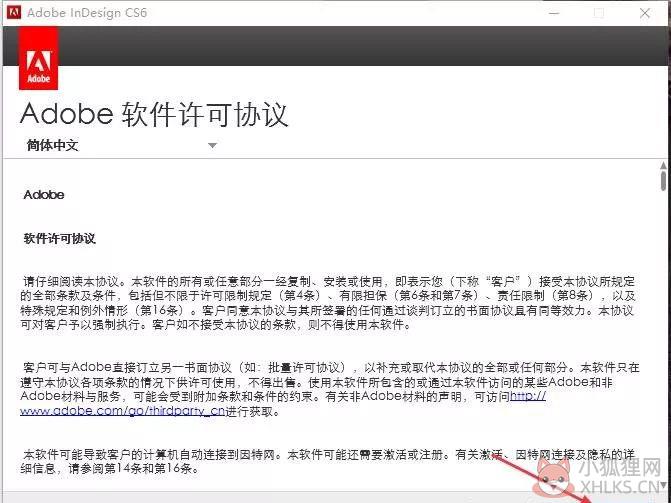Click the paragraph starting 本软件可能导致客户的计算机
The height and width of the screenshot is (503, 671).
click(x=328, y=461)
